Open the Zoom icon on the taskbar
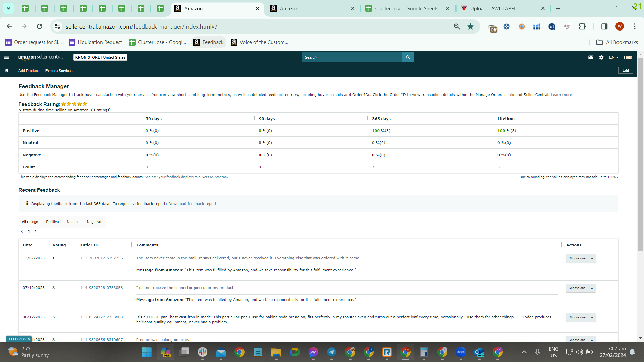 461,352
